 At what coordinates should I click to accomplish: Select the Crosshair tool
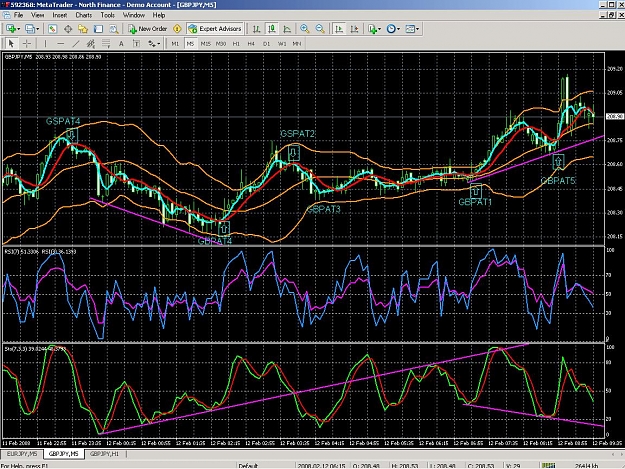pyautogui.click(x=27, y=43)
